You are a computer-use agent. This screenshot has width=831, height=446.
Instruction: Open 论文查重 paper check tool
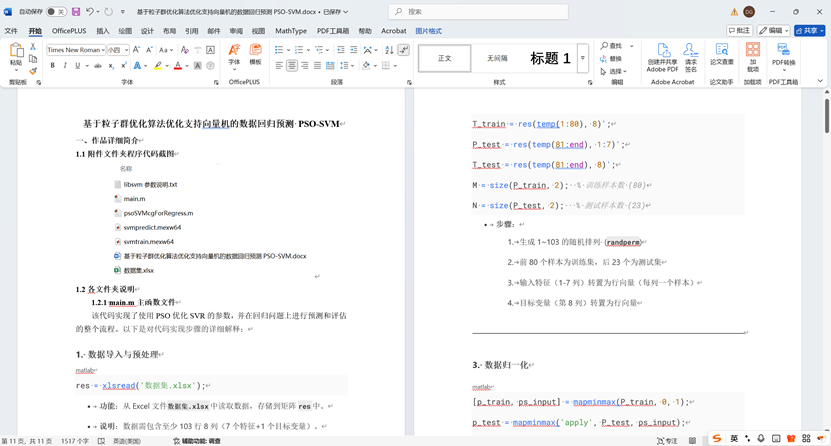click(x=722, y=55)
